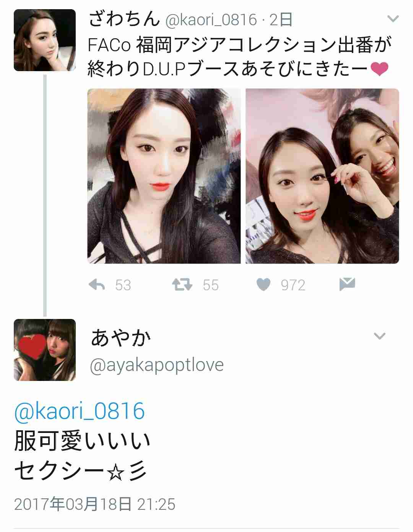View the 55 retweets count
Screen dimensions: 413x532
click(x=211, y=285)
